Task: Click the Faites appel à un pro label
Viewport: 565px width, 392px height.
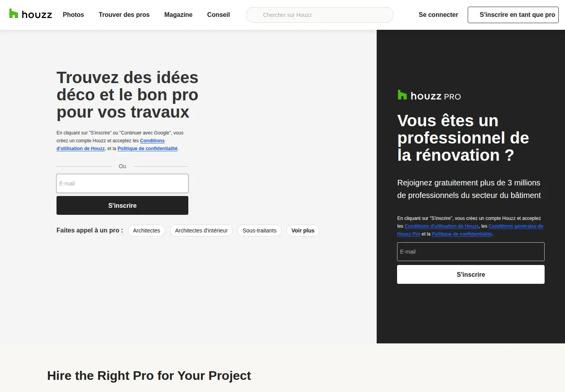Action: pos(90,230)
